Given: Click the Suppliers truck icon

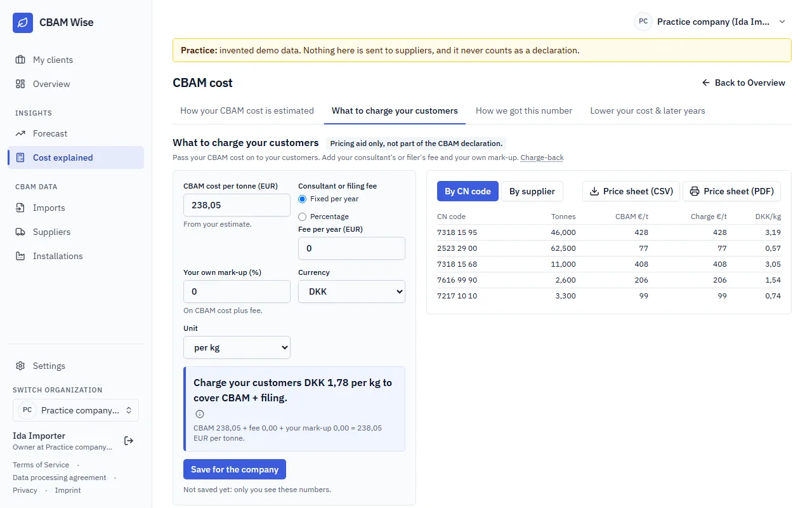Looking at the screenshot, I should click(20, 232).
